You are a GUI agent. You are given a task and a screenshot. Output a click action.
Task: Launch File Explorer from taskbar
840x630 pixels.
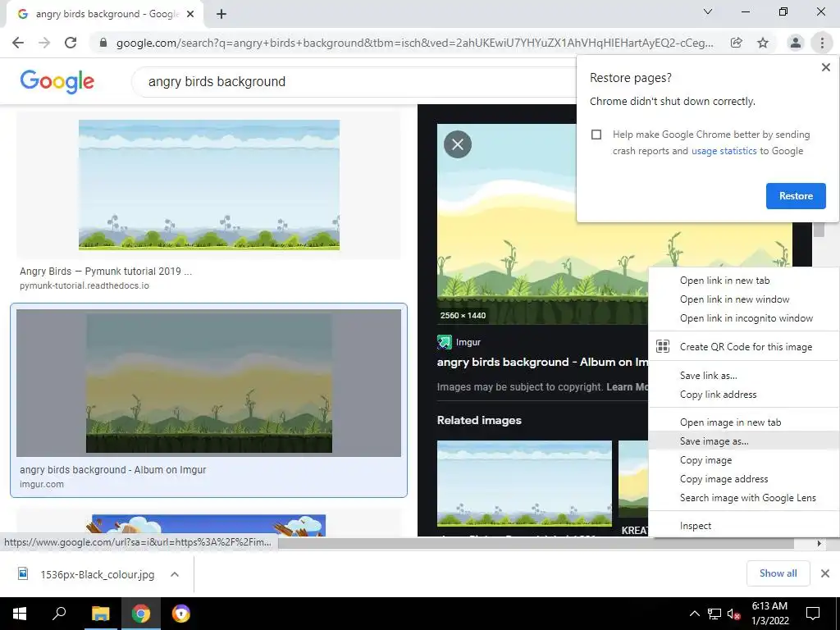100,614
